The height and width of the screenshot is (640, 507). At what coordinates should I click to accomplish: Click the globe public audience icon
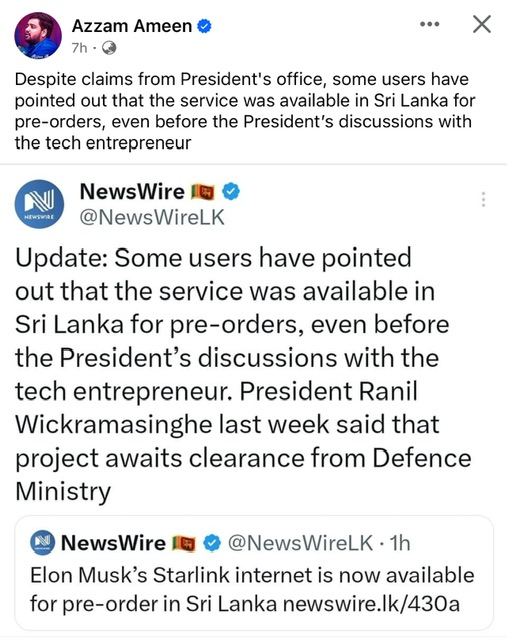click(x=109, y=48)
